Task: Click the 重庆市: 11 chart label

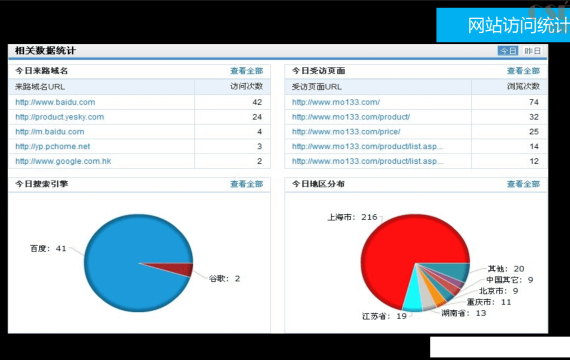Action: (489, 302)
